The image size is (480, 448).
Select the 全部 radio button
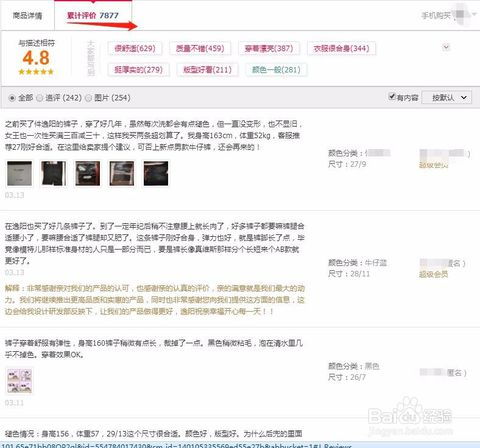(x=12, y=98)
